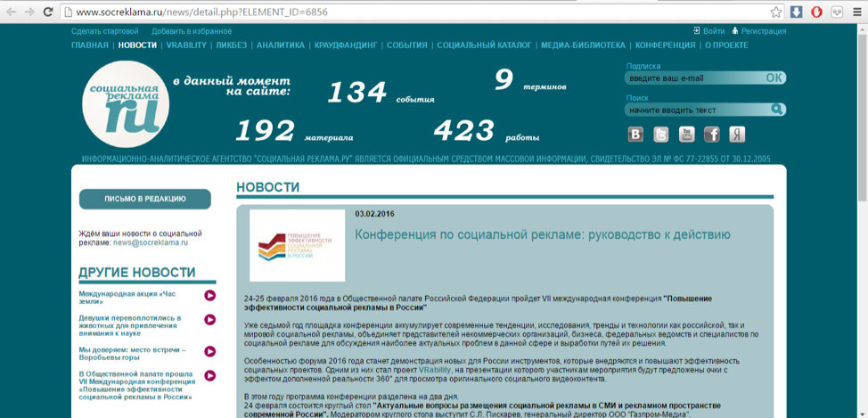
Task: Go forward with browser forward arrow
Action: coord(30,12)
